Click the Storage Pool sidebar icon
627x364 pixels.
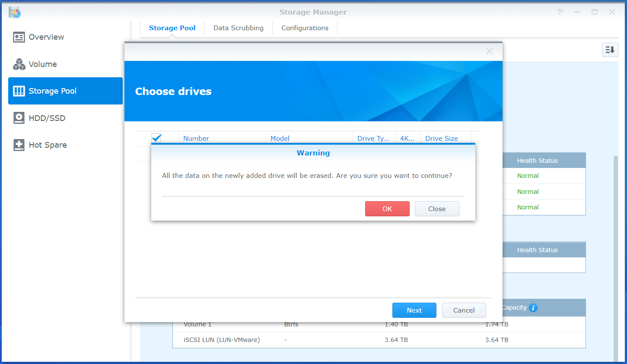pos(19,91)
